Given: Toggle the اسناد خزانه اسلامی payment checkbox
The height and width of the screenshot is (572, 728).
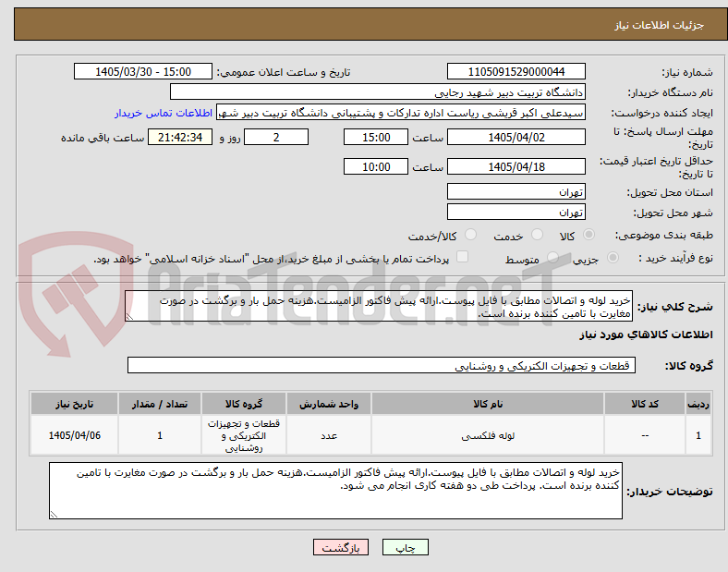Looking at the screenshot, I should [462, 257].
